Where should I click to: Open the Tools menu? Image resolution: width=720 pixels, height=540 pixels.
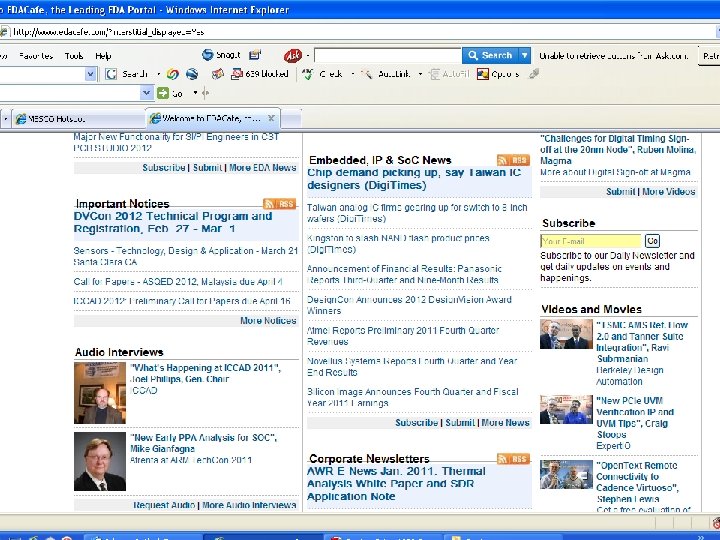pyautogui.click(x=74, y=56)
